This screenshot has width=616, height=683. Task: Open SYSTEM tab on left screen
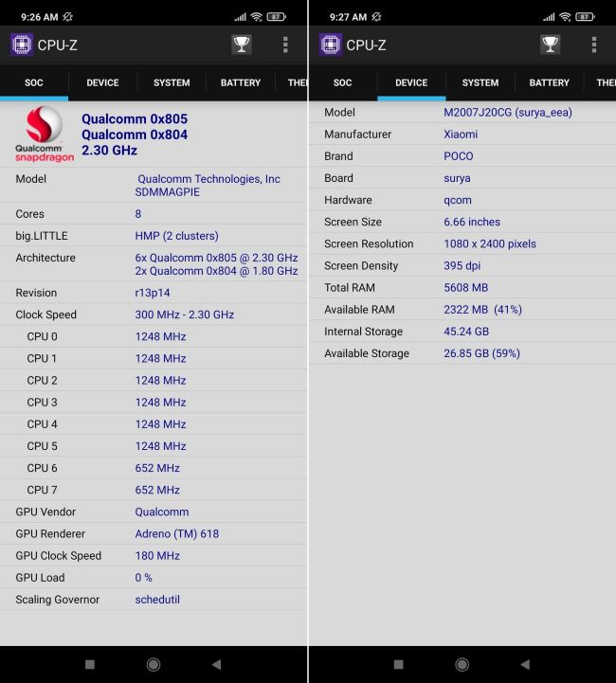click(x=172, y=82)
